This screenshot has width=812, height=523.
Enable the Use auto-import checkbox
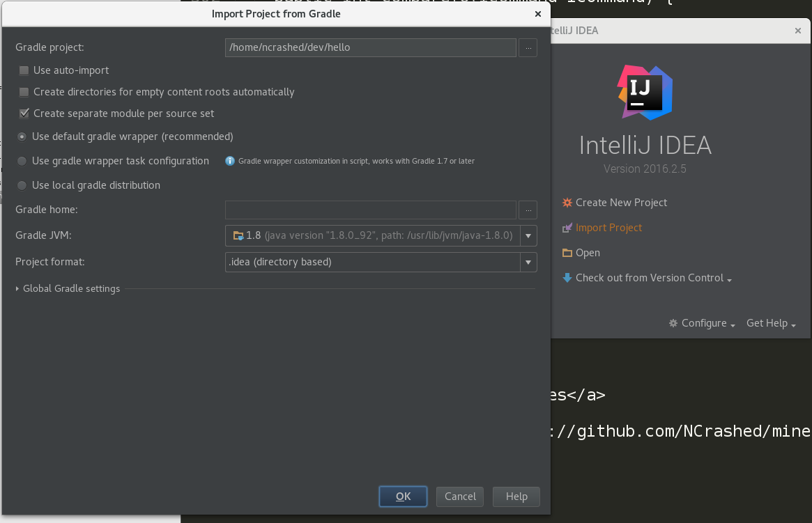24,70
